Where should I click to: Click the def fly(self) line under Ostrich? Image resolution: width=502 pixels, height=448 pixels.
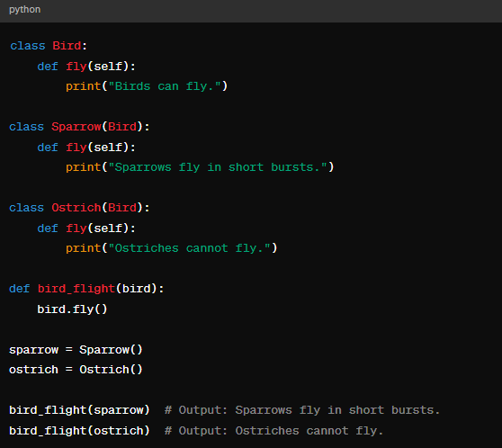(86, 228)
